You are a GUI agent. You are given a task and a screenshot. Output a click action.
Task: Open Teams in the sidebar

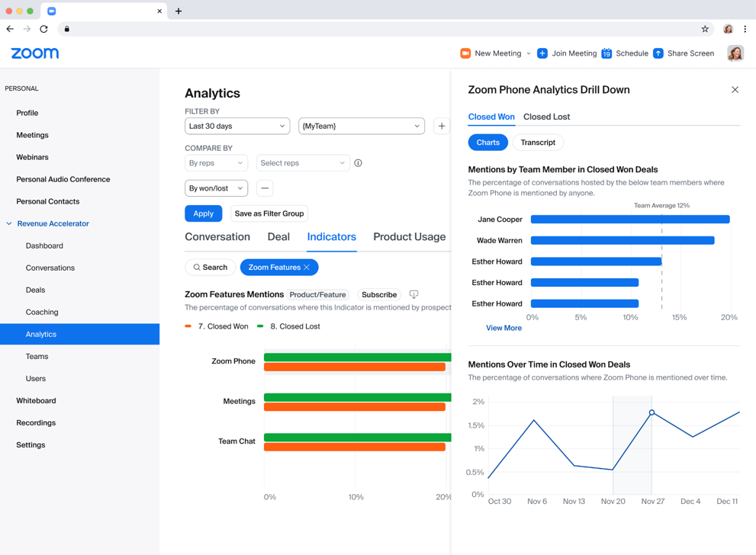click(37, 357)
